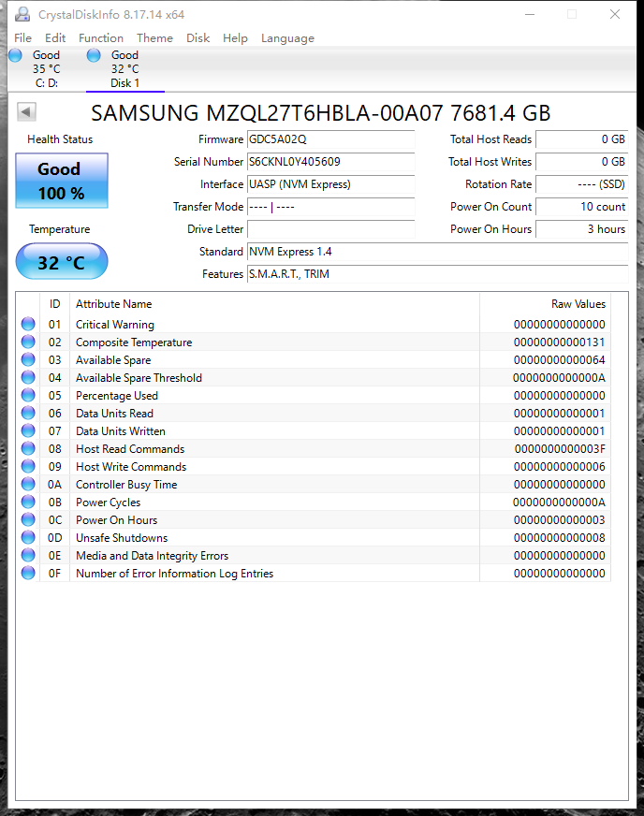Click status orb for Host Read Commands

[x=28, y=448]
